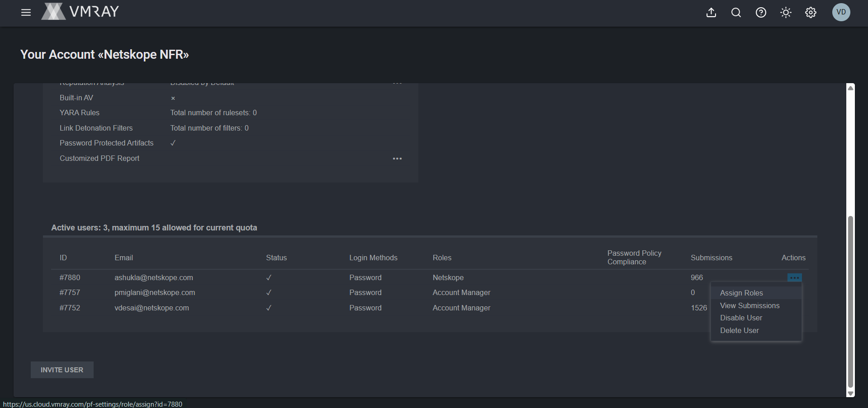Click the 'Active users: 3' quota heading

click(154, 228)
